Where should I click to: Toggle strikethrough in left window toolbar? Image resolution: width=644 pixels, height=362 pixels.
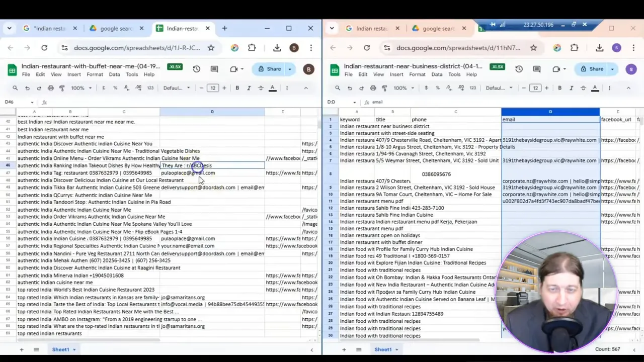tap(261, 88)
